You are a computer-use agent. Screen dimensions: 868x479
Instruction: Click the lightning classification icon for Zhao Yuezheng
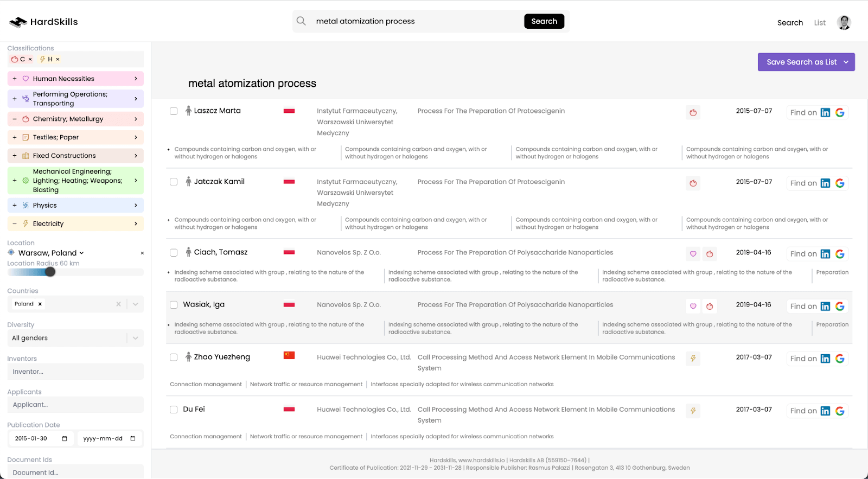(693, 359)
